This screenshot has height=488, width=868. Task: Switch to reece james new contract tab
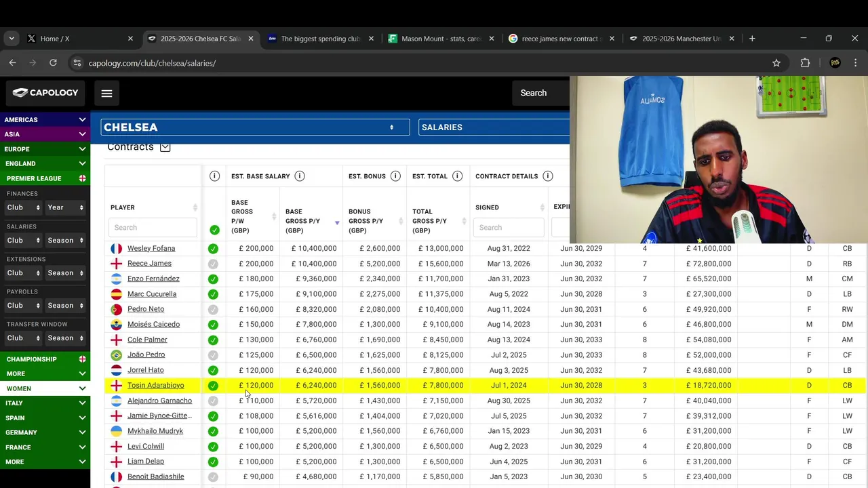pos(560,39)
